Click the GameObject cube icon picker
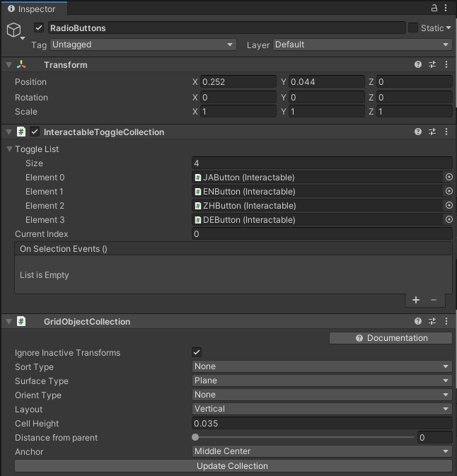The height and width of the screenshot is (476, 457). [14, 30]
